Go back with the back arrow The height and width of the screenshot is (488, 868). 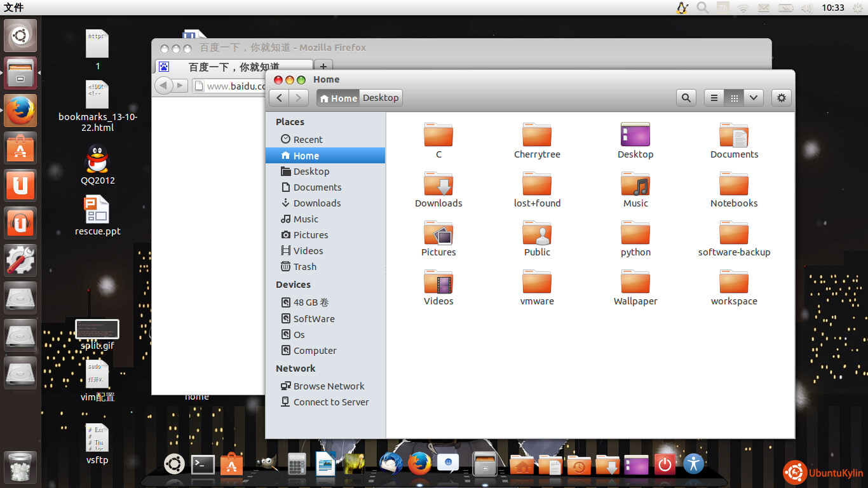click(x=280, y=98)
